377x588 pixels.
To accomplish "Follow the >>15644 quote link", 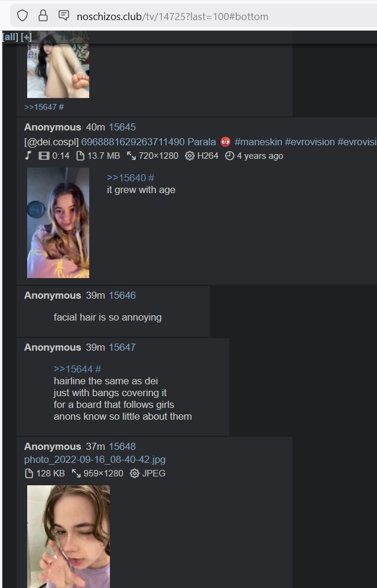I will tap(73, 369).
